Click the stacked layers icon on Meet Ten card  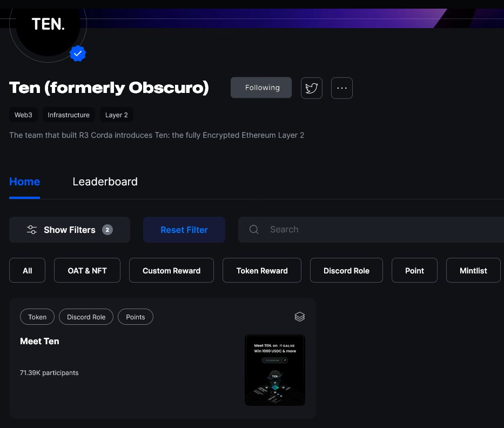tap(300, 317)
